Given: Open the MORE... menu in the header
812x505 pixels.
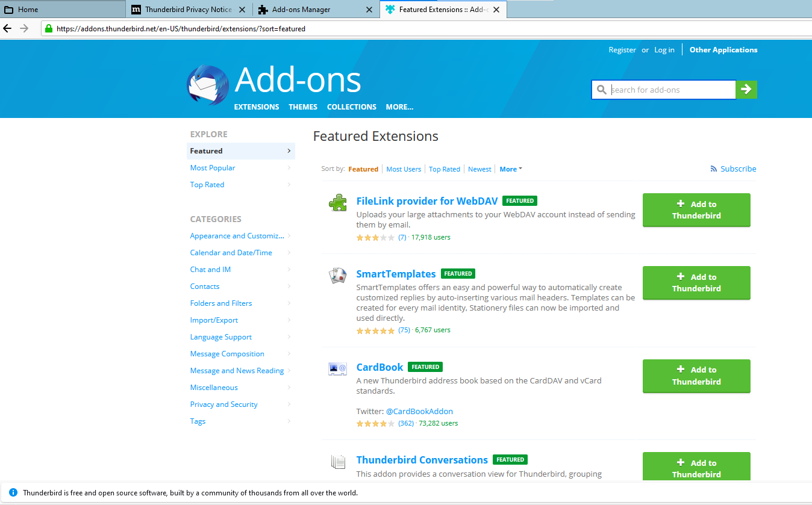Looking at the screenshot, I should 399,107.
